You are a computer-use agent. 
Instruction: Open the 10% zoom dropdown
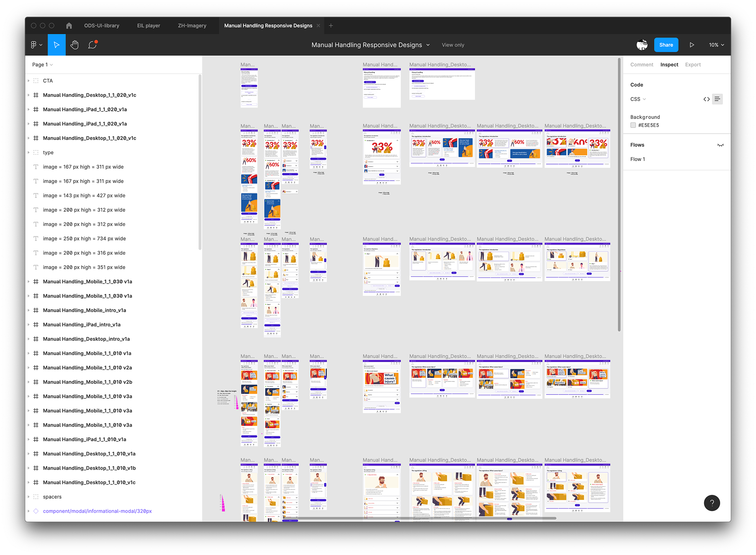click(x=717, y=45)
